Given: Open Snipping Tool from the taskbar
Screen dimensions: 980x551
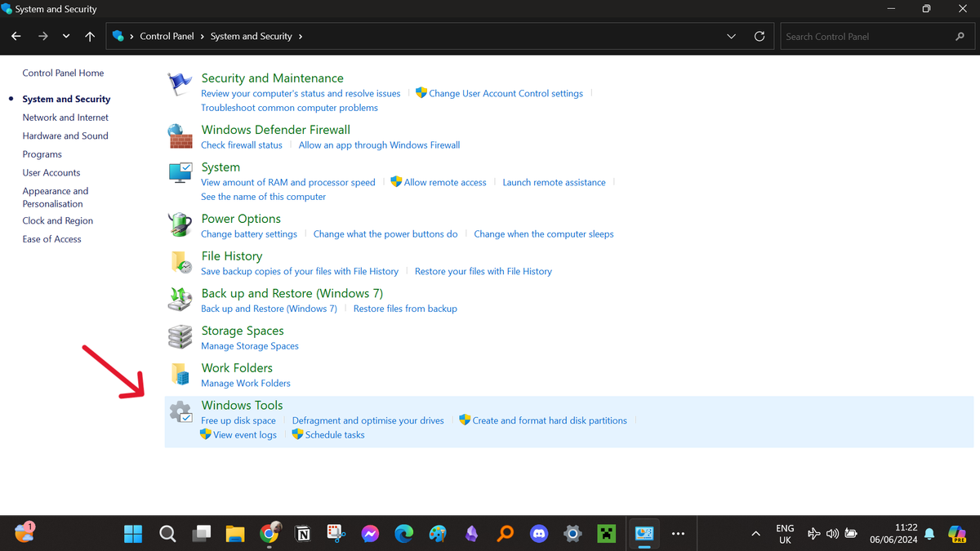Looking at the screenshot, I should [336, 534].
